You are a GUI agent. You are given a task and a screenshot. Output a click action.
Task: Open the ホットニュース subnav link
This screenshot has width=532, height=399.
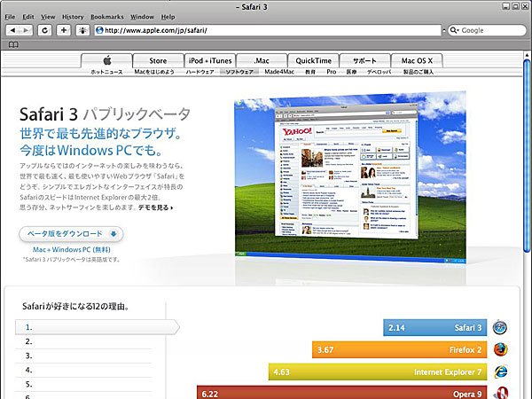coord(106,72)
